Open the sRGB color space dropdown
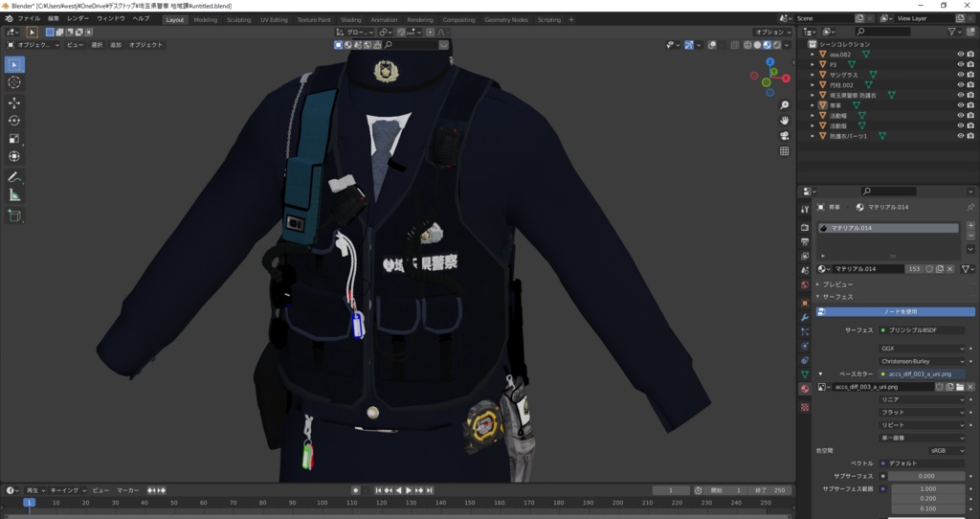980x519 pixels. pos(947,450)
